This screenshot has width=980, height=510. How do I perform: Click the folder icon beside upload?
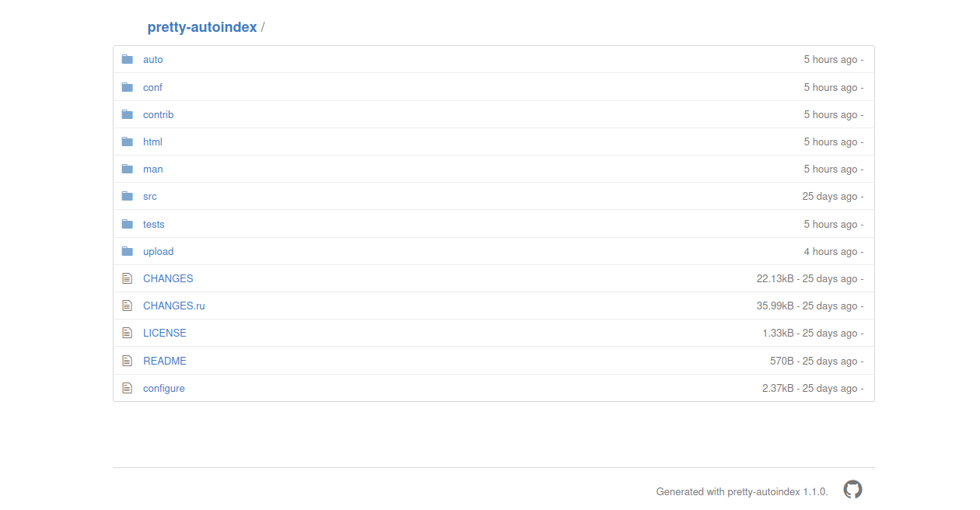click(x=128, y=251)
